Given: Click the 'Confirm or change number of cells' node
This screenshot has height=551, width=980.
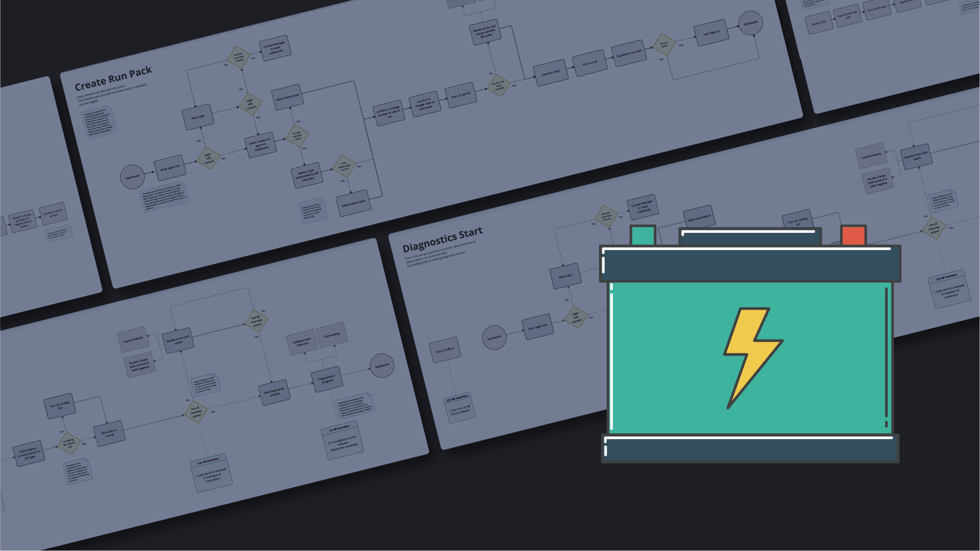Looking at the screenshot, I should tap(389, 112).
